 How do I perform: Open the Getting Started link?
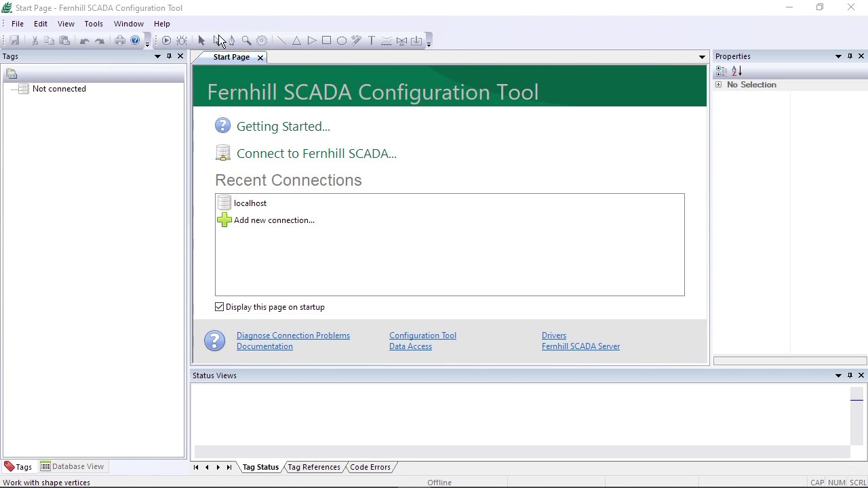click(x=283, y=126)
